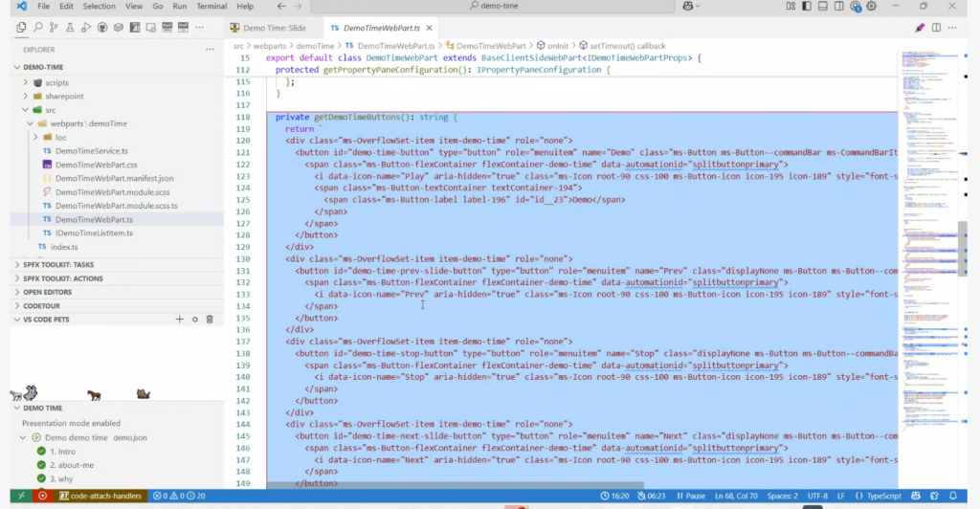Select the '2. about-me' demo step
The image size is (980, 509).
point(71,465)
